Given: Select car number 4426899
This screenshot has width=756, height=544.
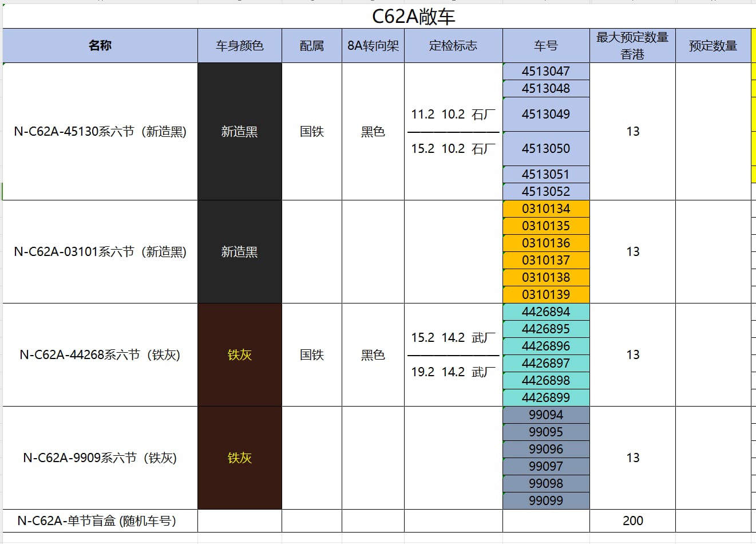Looking at the screenshot, I should 546,398.
